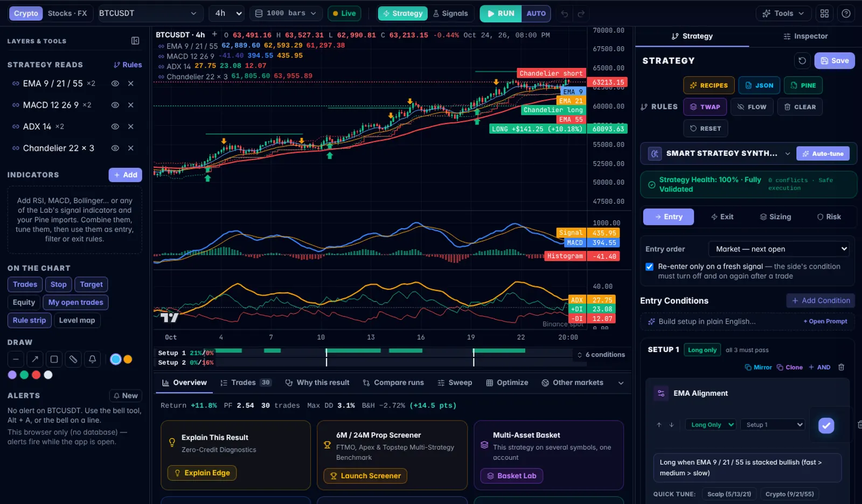Toggle the EMA Alignment enabled checkmark
Image resolution: width=862 pixels, height=504 pixels.
(826, 425)
